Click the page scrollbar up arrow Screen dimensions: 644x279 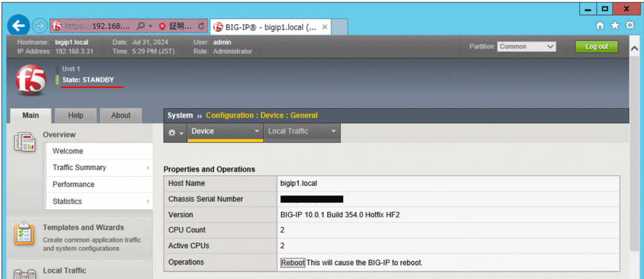(x=634, y=48)
